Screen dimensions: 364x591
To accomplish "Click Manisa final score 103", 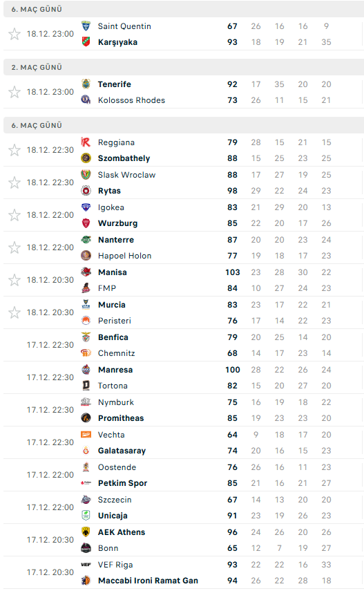I will 233,272.
